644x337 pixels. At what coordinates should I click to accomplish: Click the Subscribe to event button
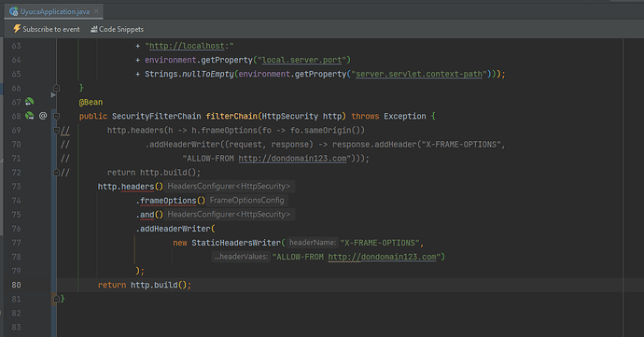click(x=47, y=29)
